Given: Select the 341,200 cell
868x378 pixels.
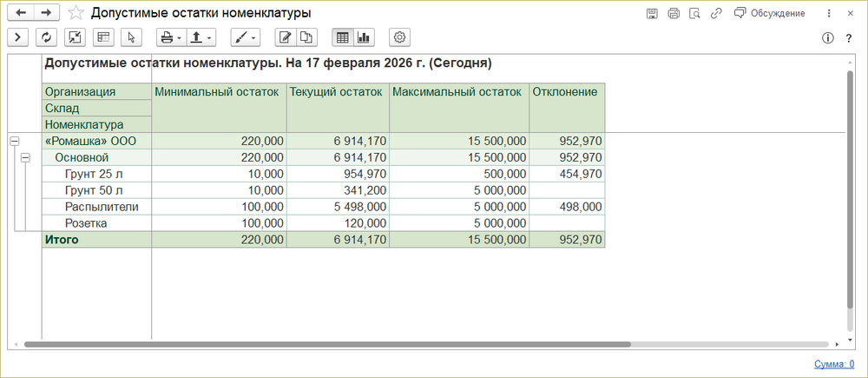Looking at the screenshot, I should point(338,190).
